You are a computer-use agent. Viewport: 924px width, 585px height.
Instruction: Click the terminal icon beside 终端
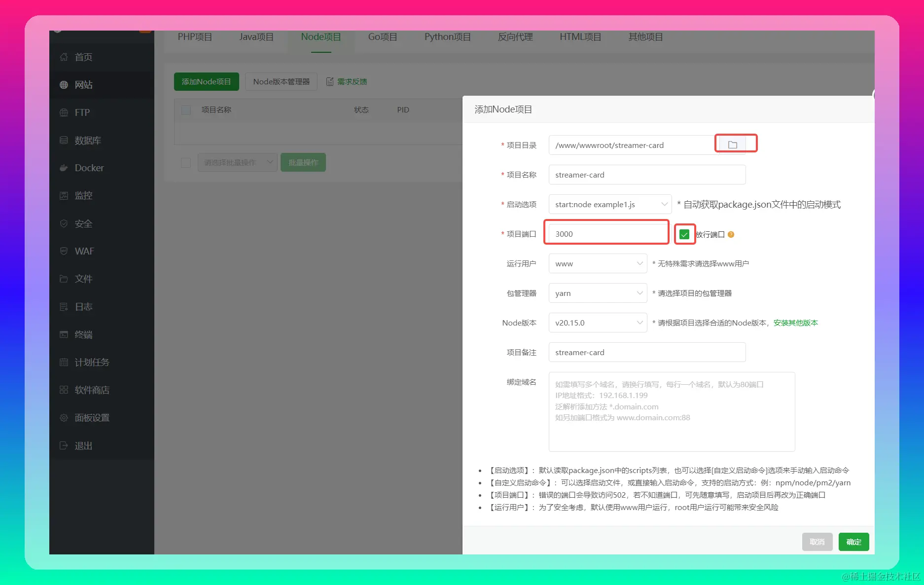click(64, 334)
